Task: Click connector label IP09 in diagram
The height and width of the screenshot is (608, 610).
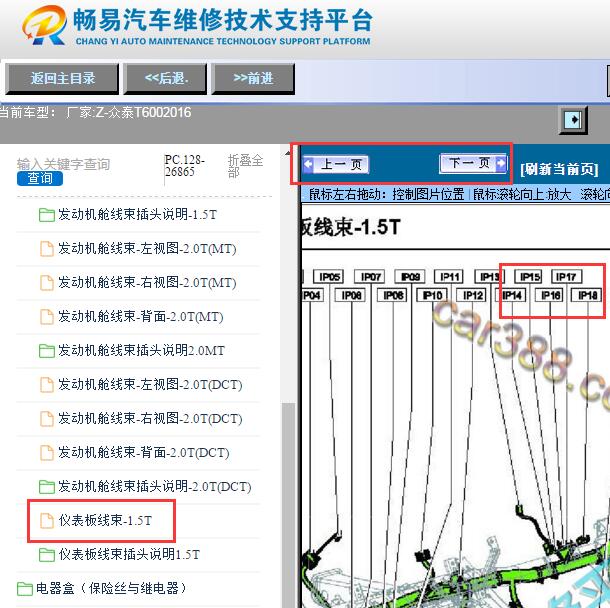Action: (410, 277)
